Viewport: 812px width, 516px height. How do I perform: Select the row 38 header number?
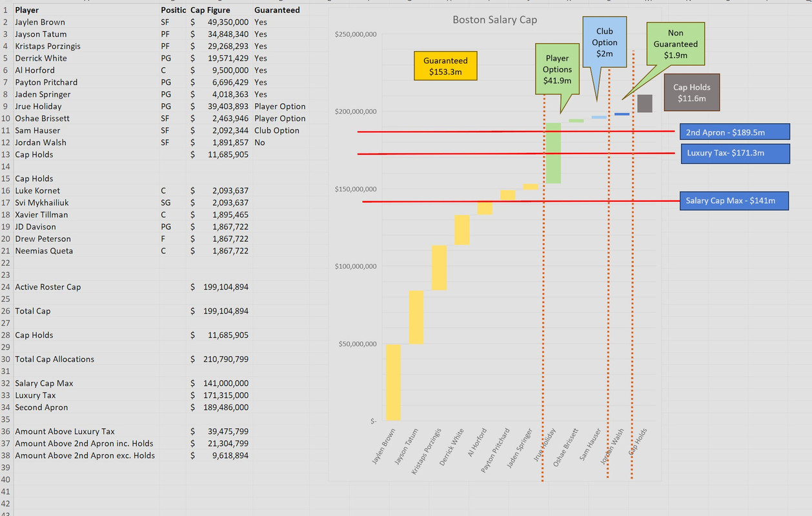(x=6, y=455)
